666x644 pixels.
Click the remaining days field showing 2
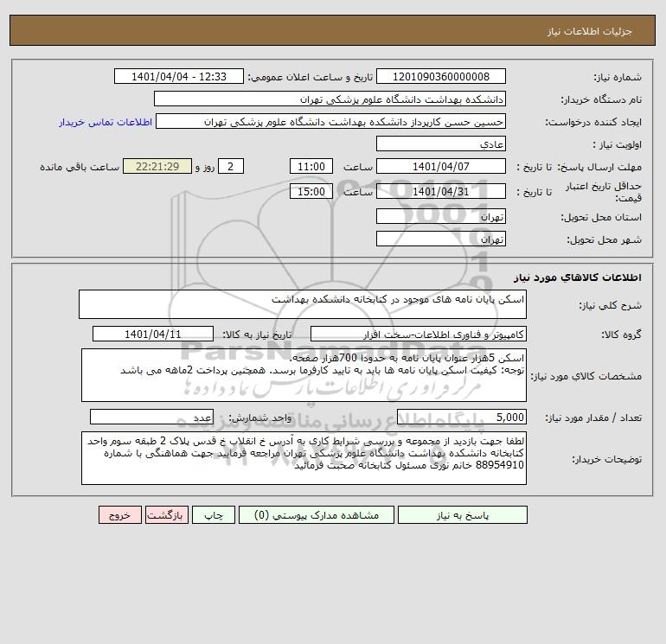[231, 167]
